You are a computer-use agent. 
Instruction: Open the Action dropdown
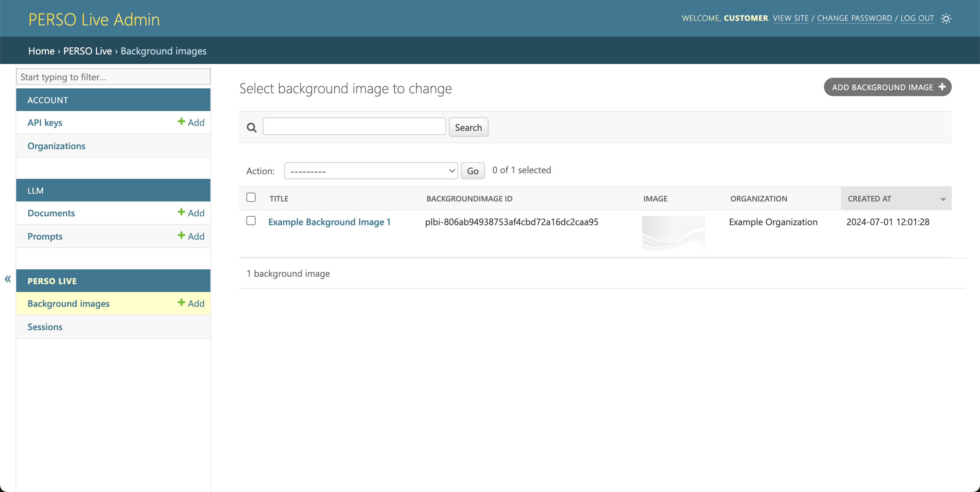pyautogui.click(x=371, y=171)
